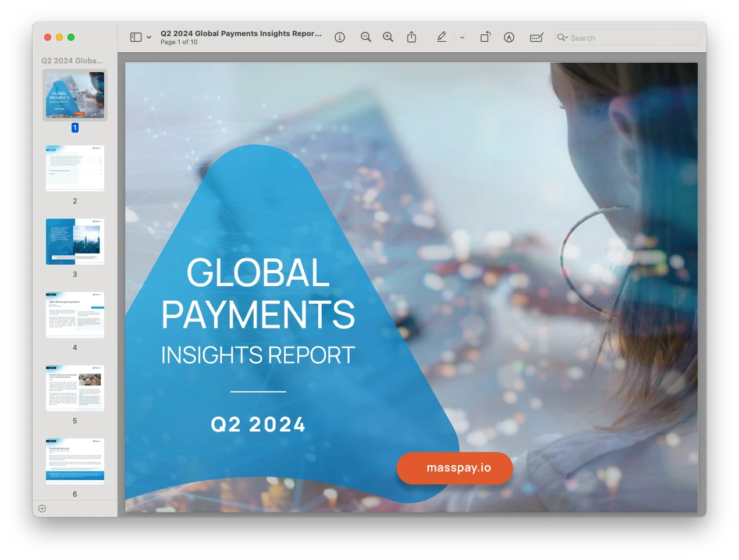Select the page 3 thumbnail
739x560 pixels.
[74, 241]
